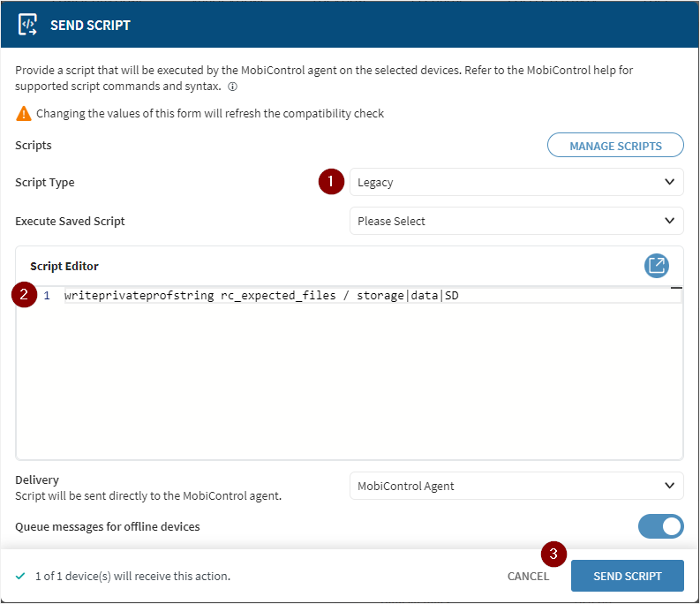Click the info icon after 'syntax'
Screen dimensions: 700x604
[x=232, y=87]
